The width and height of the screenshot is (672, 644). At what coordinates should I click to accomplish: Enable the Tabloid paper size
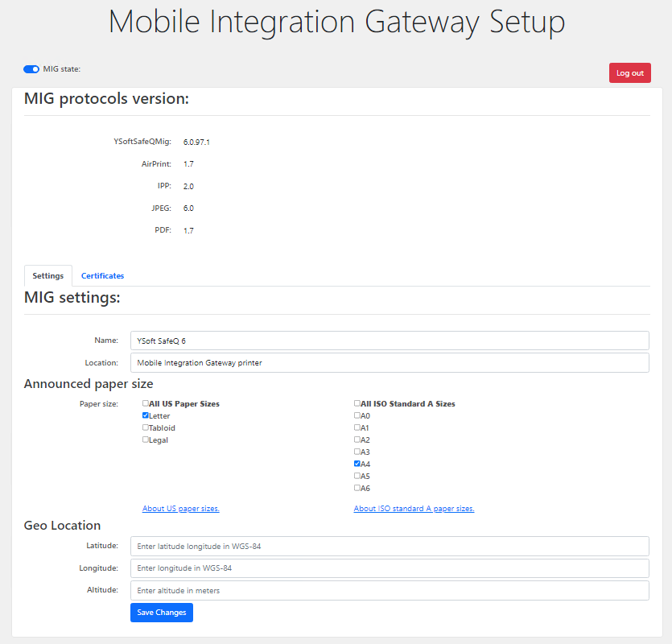[146, 427]
